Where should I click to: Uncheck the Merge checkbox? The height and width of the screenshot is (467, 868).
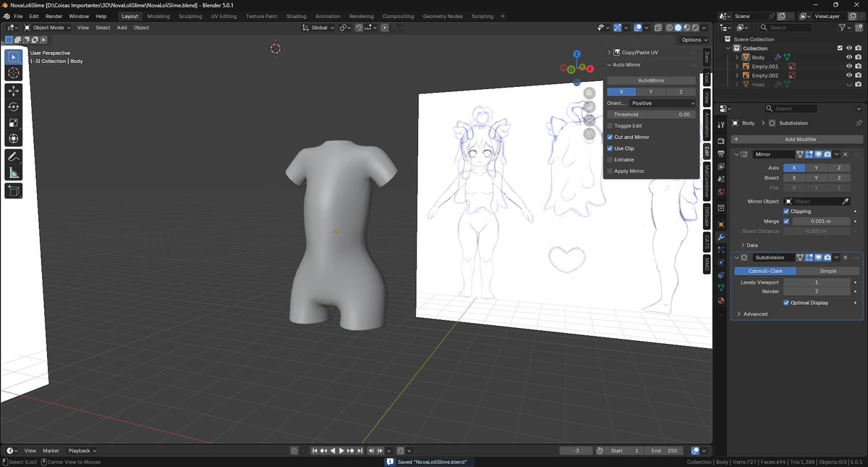click(786, 222)
